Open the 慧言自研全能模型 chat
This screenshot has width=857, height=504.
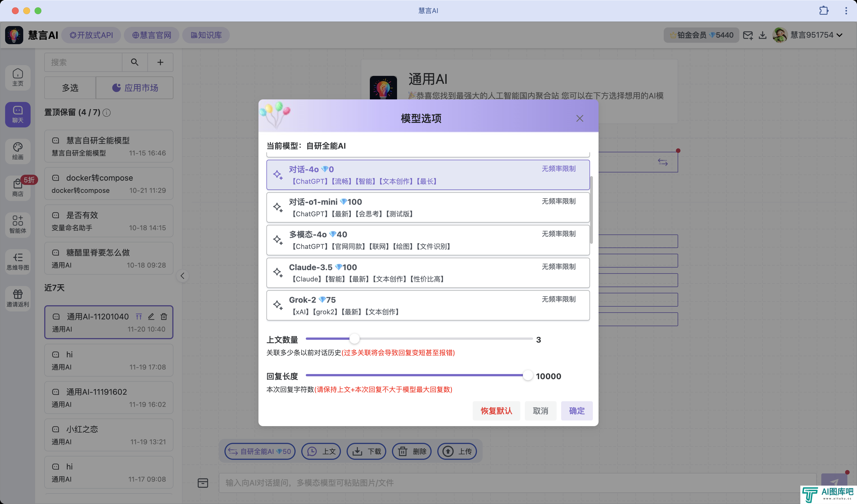point(109,146)
